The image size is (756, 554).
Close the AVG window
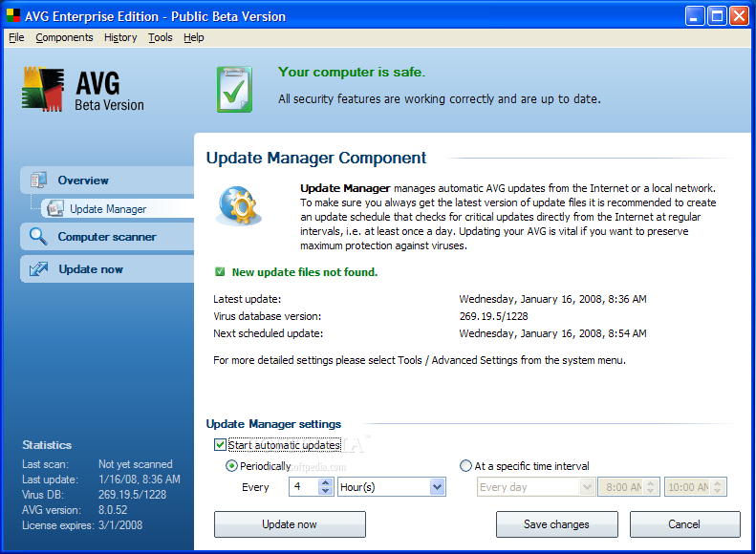739,16
